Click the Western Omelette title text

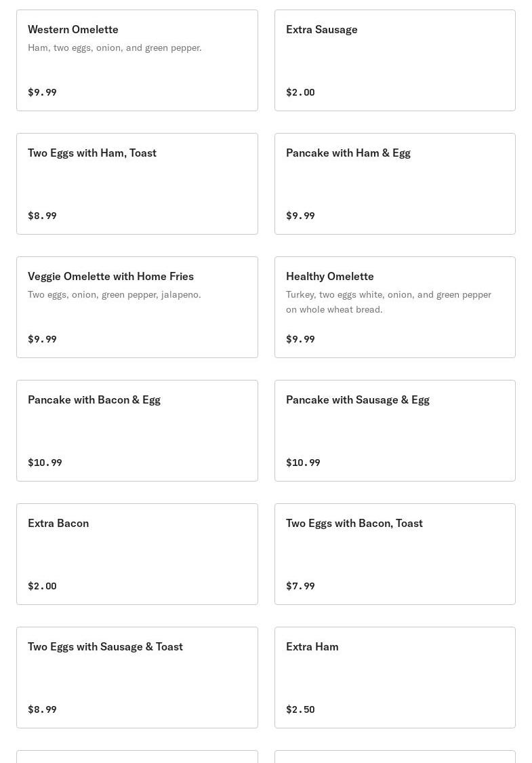(73, 29)
